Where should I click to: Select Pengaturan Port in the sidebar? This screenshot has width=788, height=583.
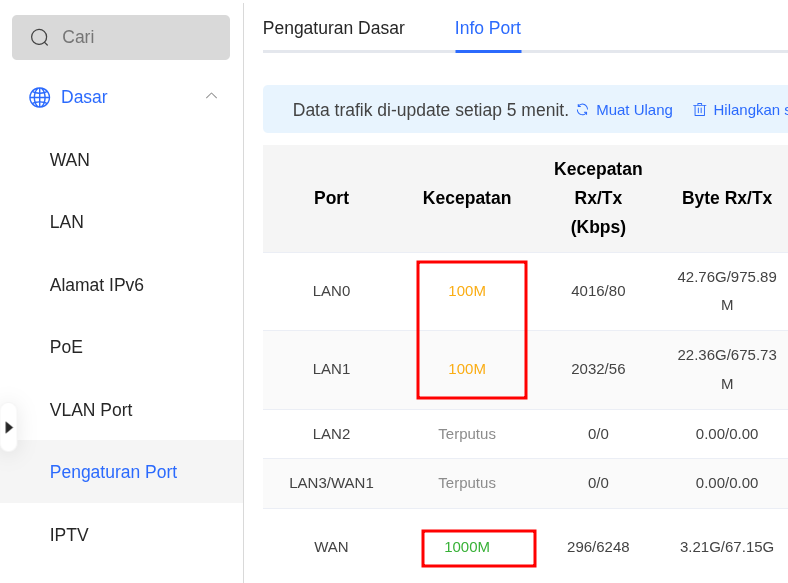click(x=114, y=472)
